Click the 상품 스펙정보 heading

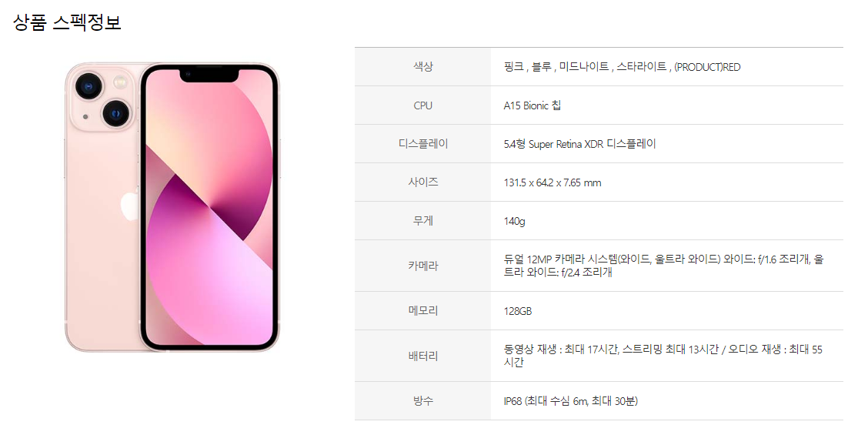point(67,22)
